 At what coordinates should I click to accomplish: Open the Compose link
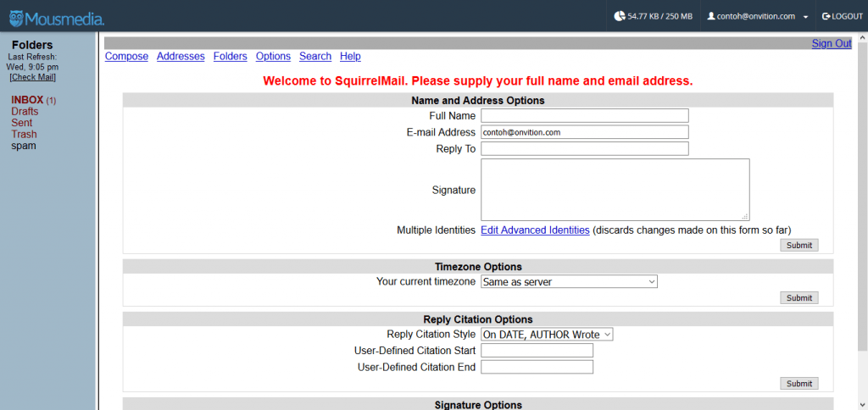pos(127,56)
